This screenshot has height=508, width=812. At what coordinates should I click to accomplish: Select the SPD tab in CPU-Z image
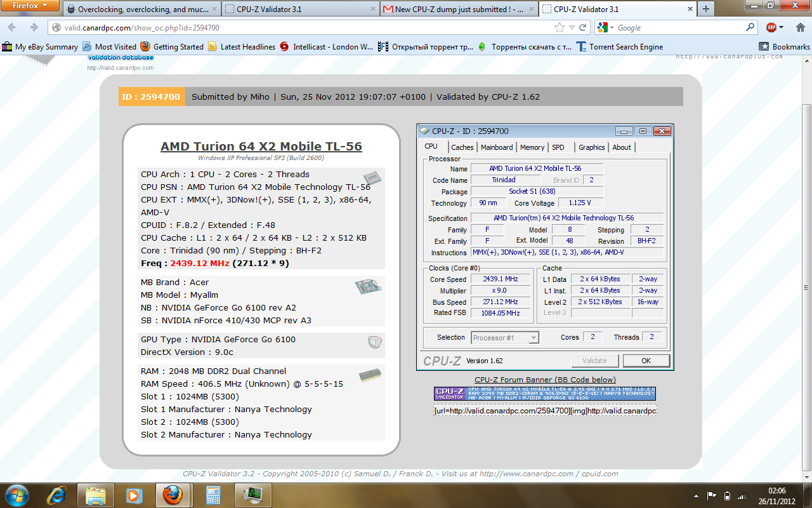558,147
